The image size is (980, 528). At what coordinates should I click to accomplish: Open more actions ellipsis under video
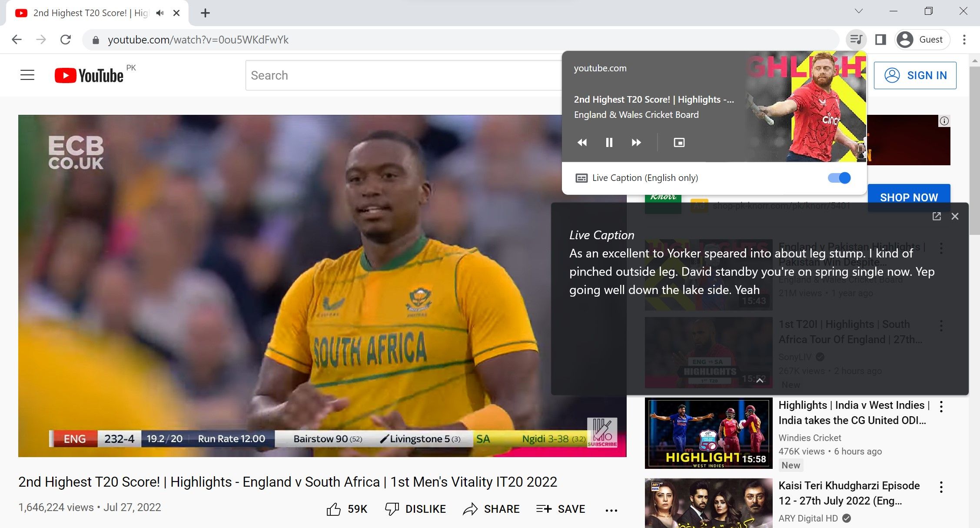611,510
